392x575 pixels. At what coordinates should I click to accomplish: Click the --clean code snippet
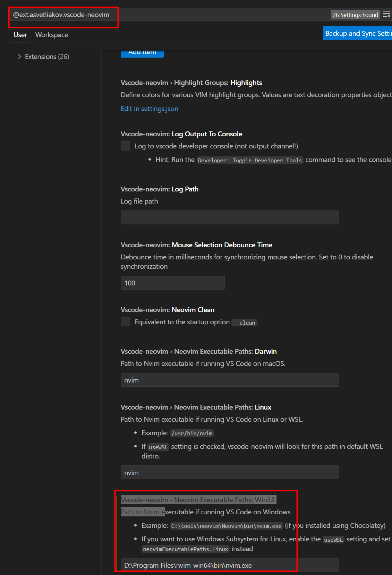click(x=244, y=323)
